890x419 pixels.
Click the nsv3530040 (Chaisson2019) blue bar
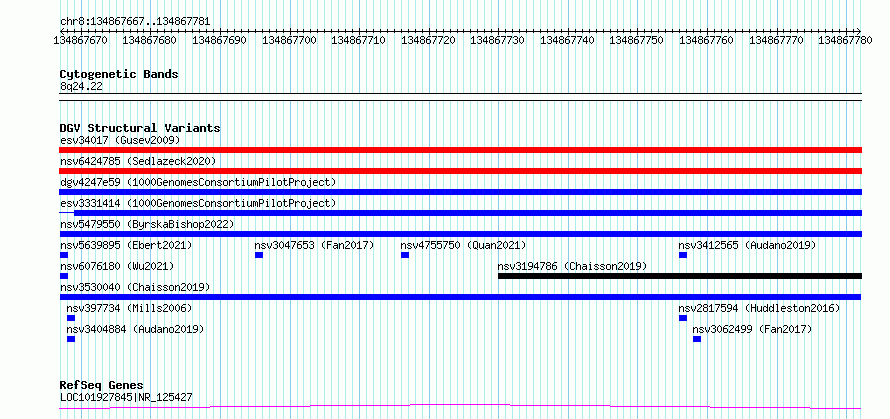[x=460, y=297]
